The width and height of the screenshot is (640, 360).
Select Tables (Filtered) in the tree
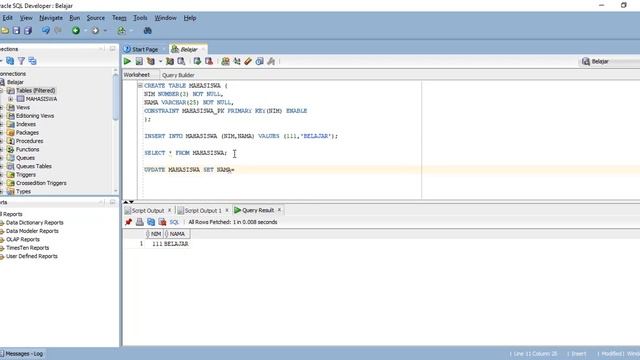click(36, 91)
